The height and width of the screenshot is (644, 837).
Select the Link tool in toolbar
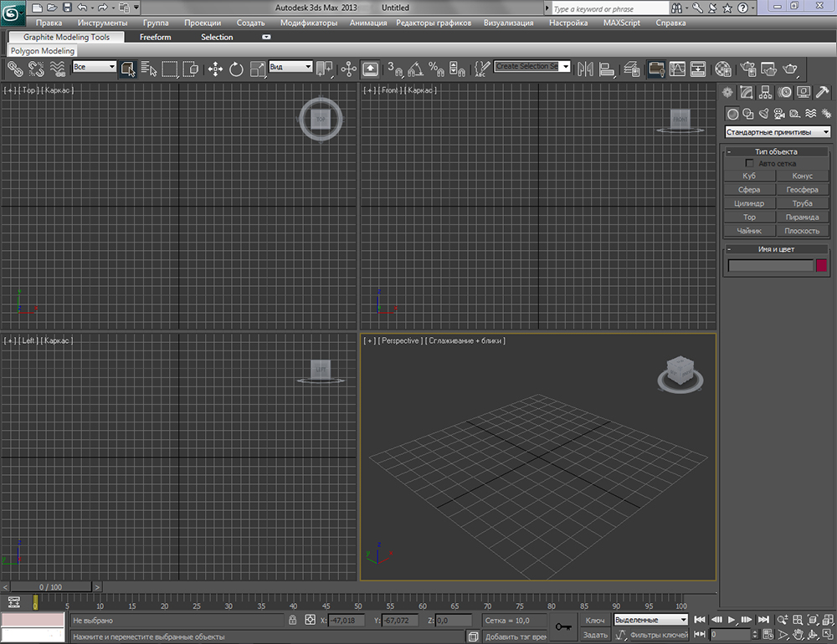(x=15, y=69)
